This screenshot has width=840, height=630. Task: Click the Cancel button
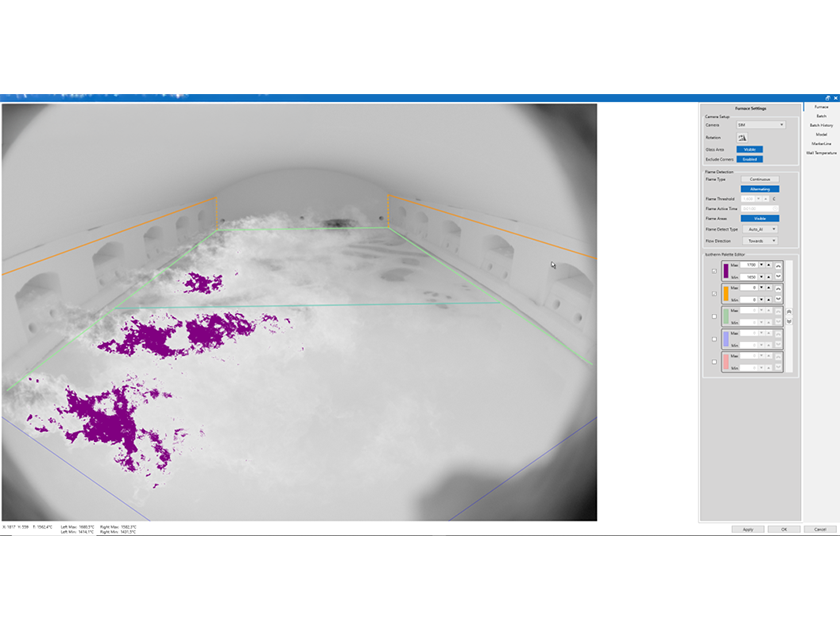coord(820,529)
